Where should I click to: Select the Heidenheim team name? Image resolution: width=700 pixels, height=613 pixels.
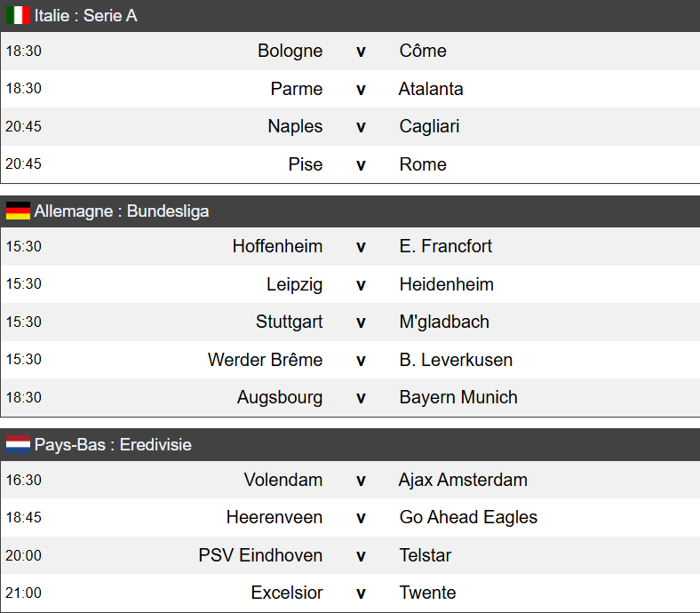[447, 284]
